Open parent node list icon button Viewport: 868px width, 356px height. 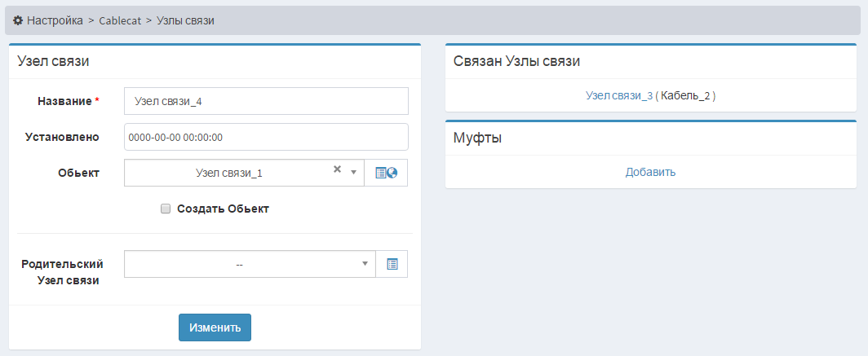(x=392, y=264)
